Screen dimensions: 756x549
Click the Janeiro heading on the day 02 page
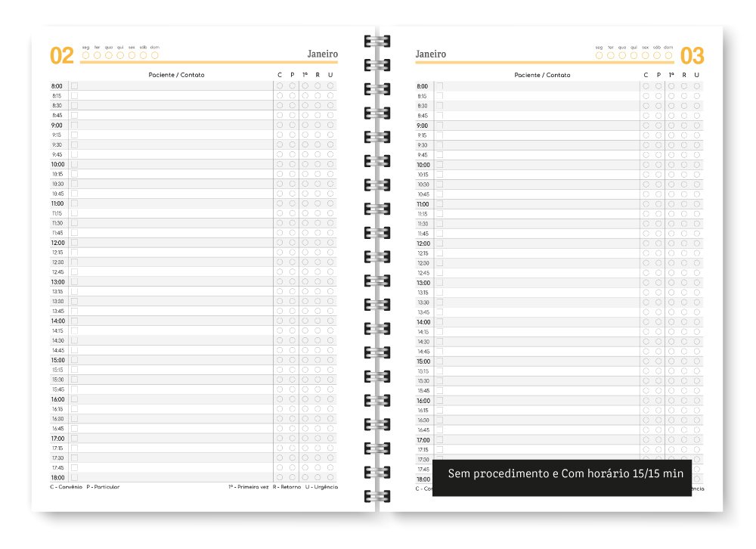[x=323, y=54]
